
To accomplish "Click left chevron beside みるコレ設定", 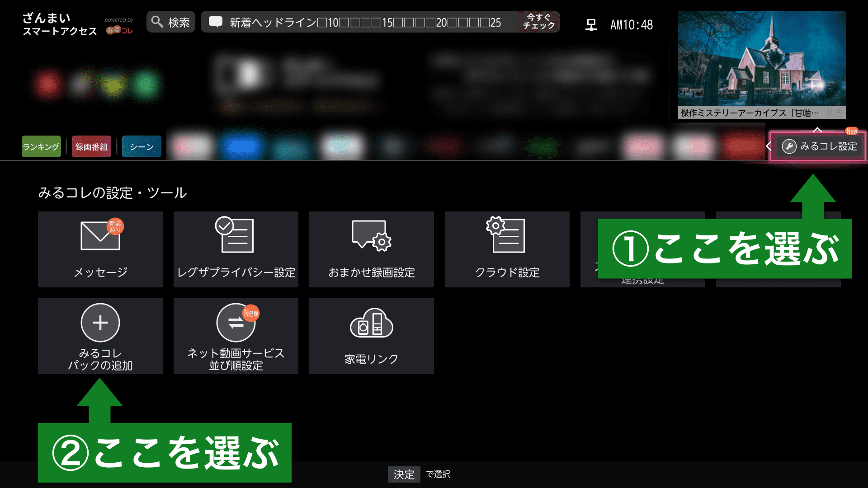I will 769,146.
